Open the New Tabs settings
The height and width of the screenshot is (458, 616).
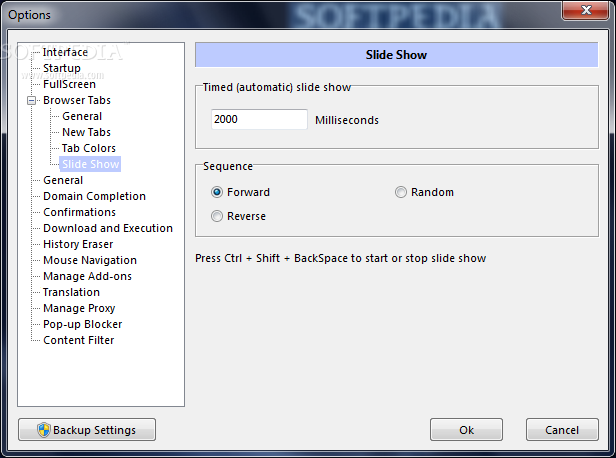[86, 132]
